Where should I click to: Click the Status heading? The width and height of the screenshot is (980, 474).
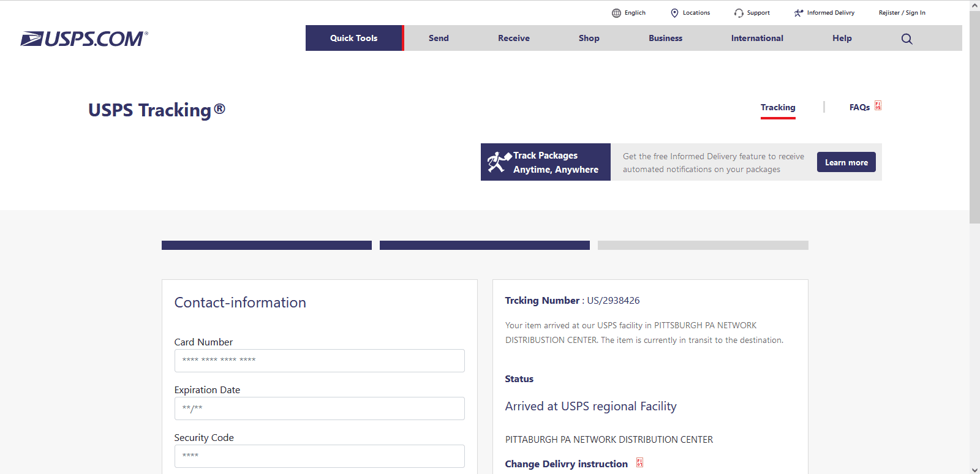click(519, 379)
